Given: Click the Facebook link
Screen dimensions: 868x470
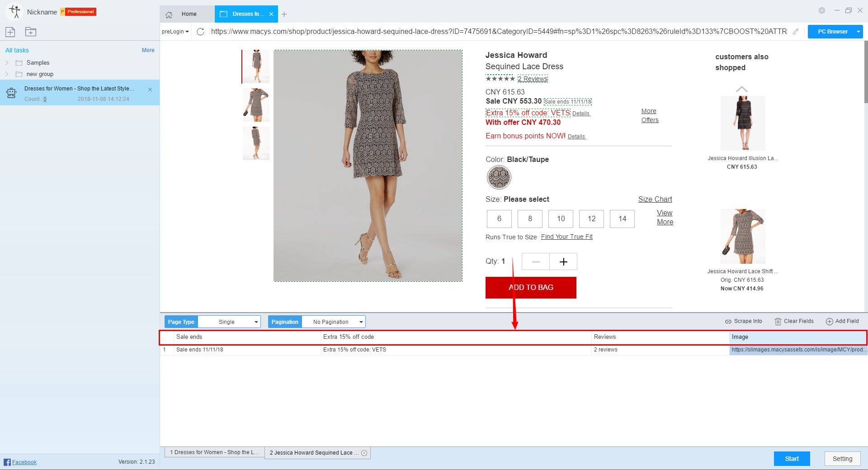Looking at the screenshot, I should 24,462.
